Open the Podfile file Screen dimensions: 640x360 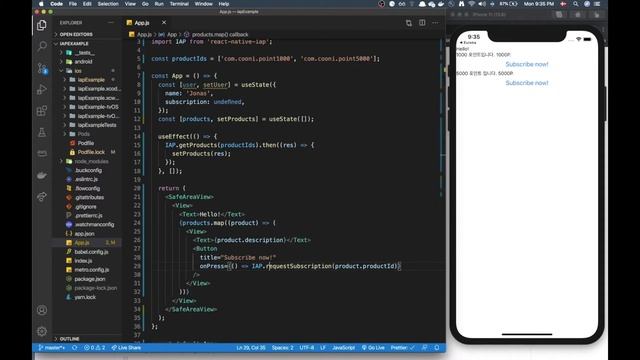[86, 143]
